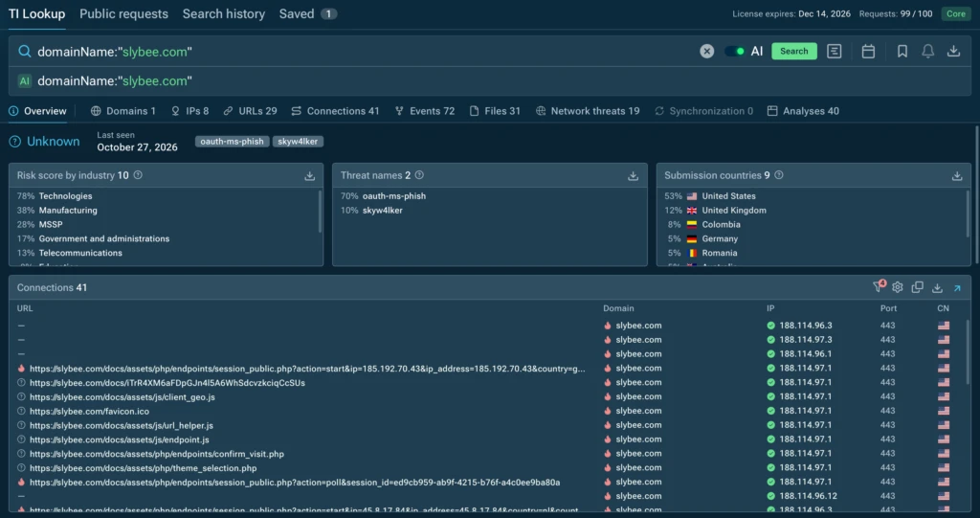
Task: Open Connections table settings gear
Action: point(898,287)
